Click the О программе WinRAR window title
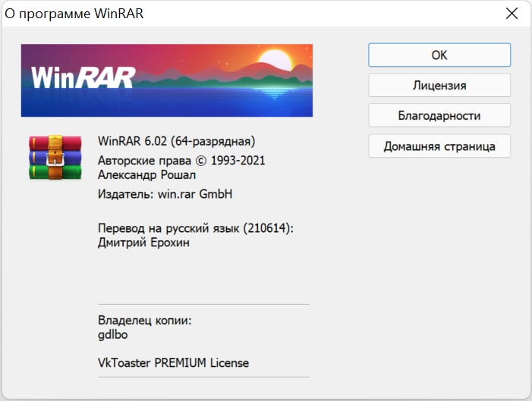This screenshot has width=532, height=401. [74, 14]
